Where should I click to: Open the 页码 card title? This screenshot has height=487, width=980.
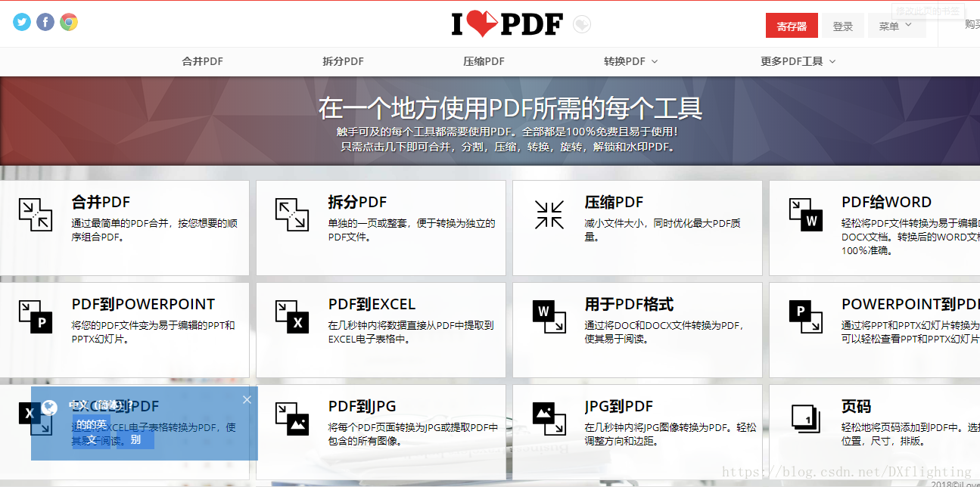coord(856,406)
